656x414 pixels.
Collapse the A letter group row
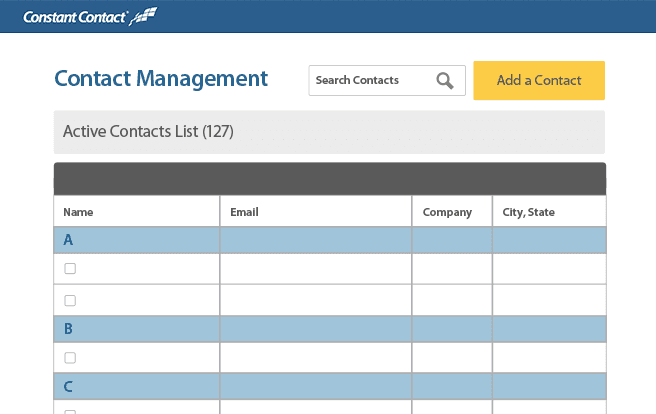click(x=68, y=240)
